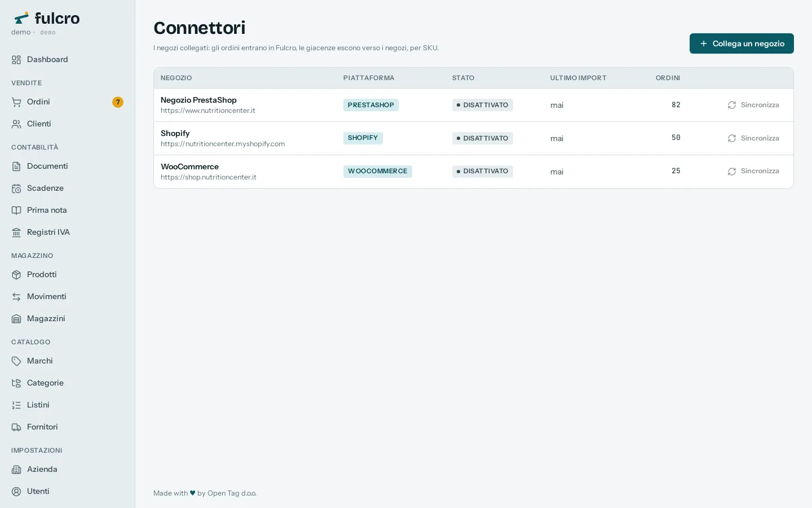The image size is (812, 508).
Task: Click the Azienda building icon
Action: pyautogui.click(x=16, y=470)
